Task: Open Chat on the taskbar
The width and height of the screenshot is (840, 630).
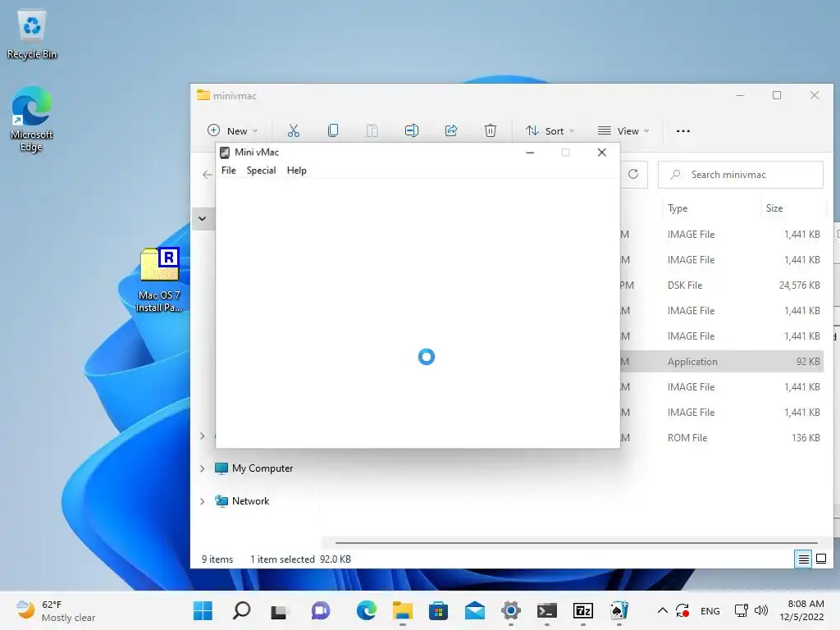Action: (x=321, y=610)
